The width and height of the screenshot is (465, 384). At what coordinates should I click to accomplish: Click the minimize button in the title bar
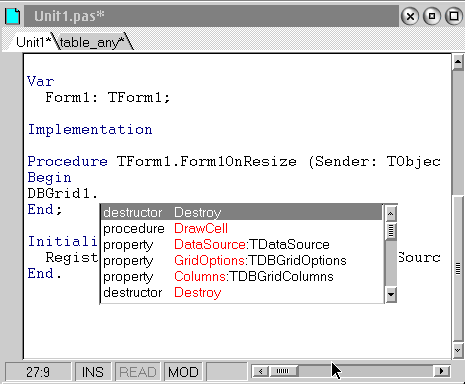tap(432, 16)
